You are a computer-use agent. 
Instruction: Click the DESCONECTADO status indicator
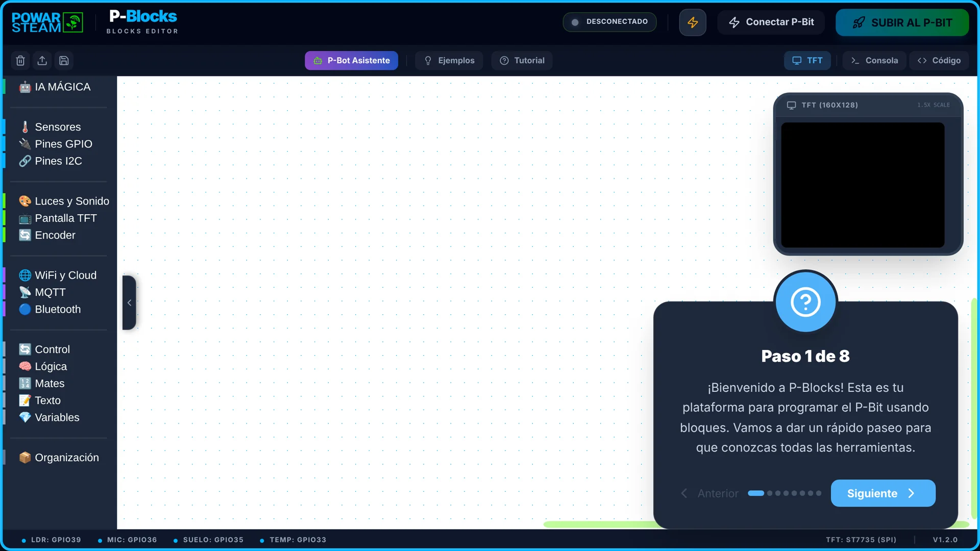[609, 22]
